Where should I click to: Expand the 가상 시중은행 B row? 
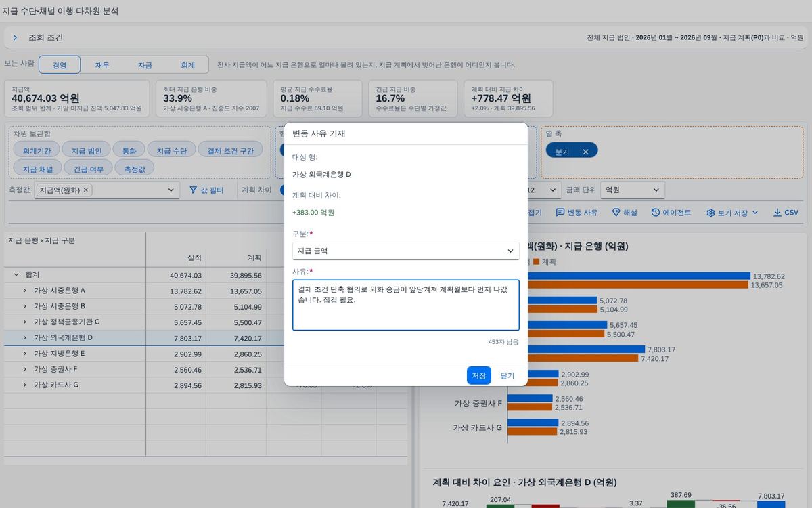coord(25,306)
